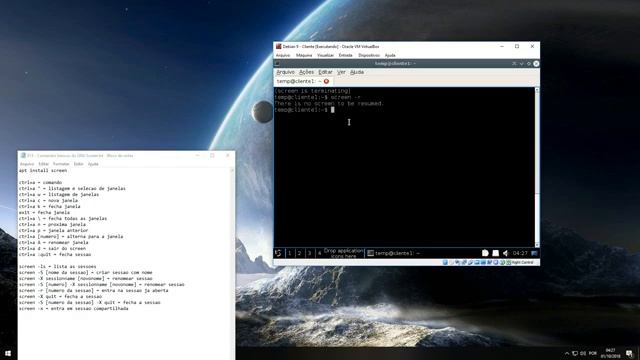Click the Windows volume tray icon
Screen dimensions: 640x360
pos(583,353)
